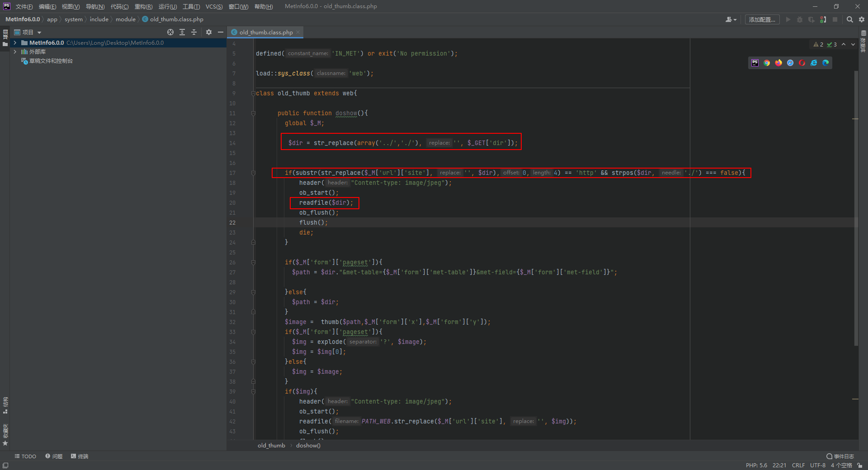The height and width of the screenshot is (470, 868).
Task: Open the 问题 (Problems) tool window
Action: [54, 456]
